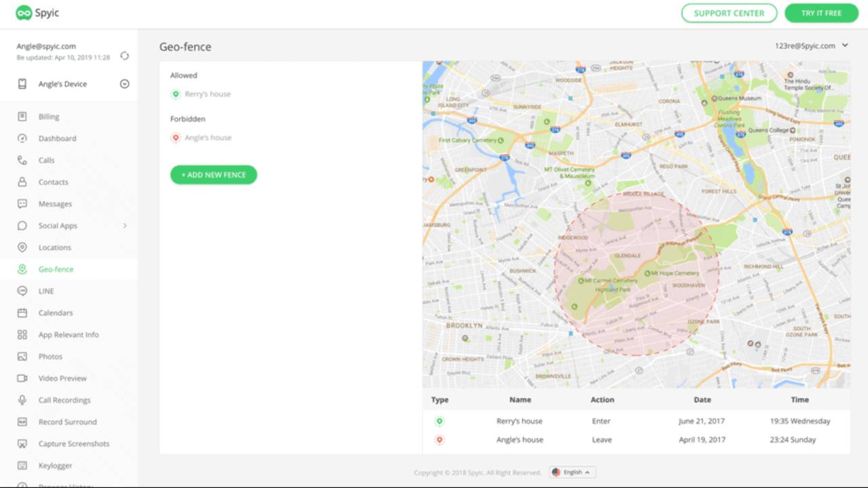Click the Locations pin icon

(22, 247)
